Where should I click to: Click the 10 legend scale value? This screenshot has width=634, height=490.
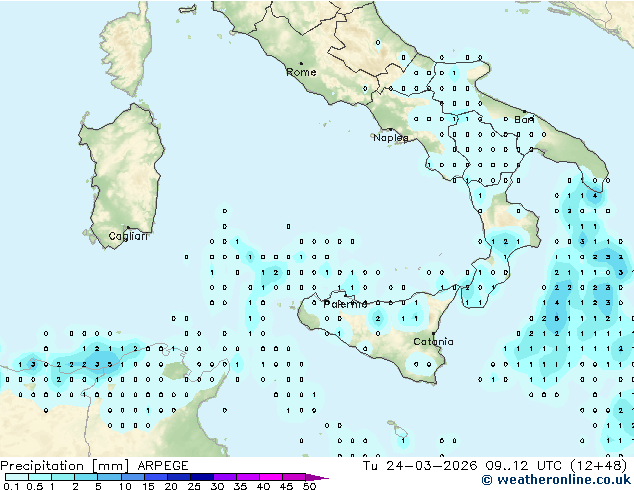tap(125, 486)
